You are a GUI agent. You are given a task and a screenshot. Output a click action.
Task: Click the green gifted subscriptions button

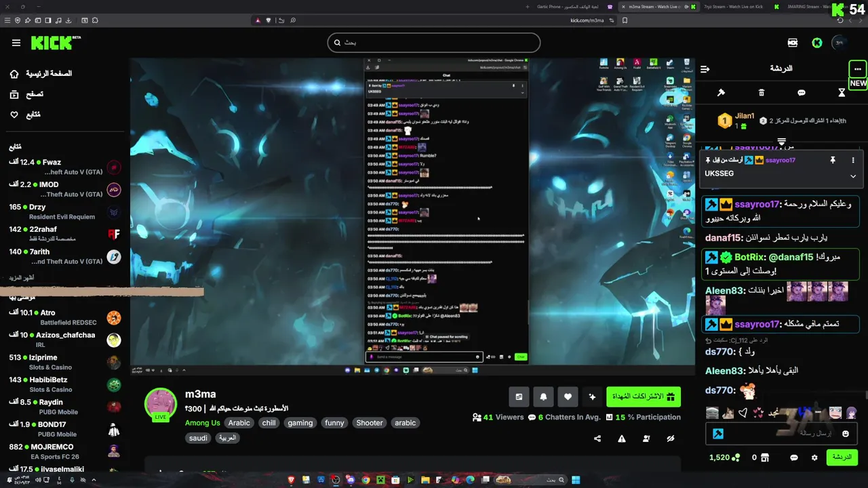pyautogui.click(x=644, y=396)
